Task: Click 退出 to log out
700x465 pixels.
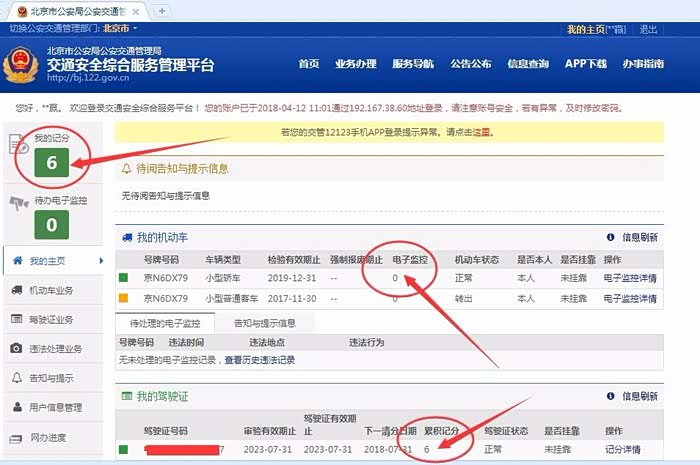Action: (x=649, y=29)
